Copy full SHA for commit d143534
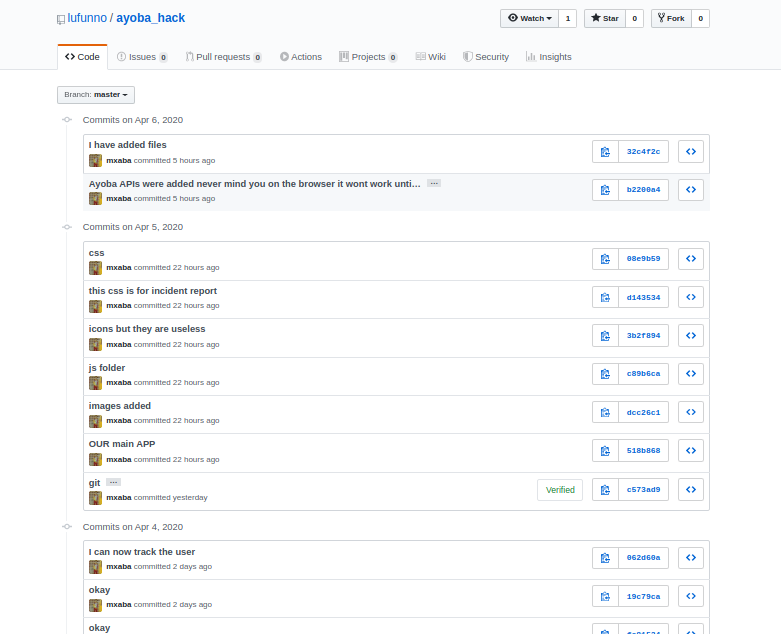Viewport: 781px width, 634px height. point(605,297)
